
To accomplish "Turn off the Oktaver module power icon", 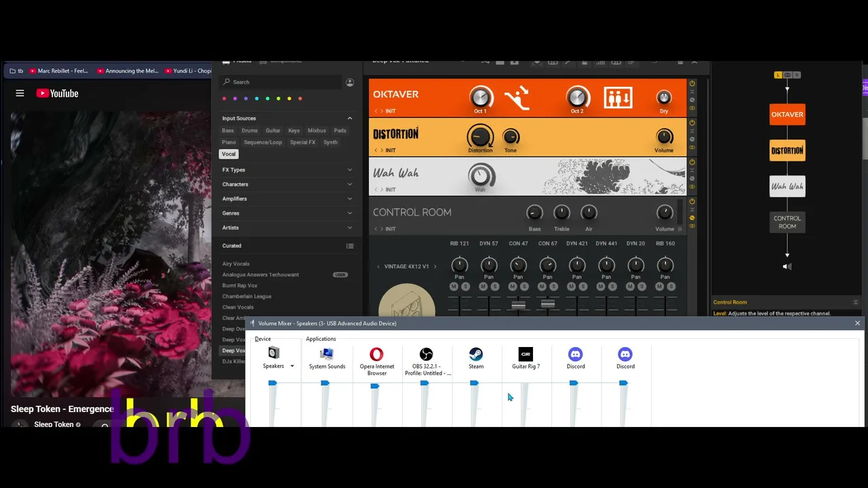I will pyautogui.click(x=692, y=83).
